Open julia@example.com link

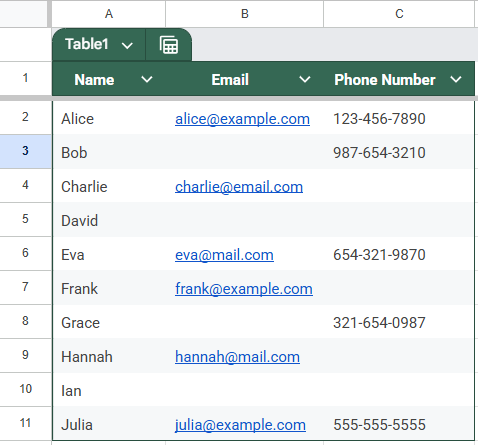240,425
